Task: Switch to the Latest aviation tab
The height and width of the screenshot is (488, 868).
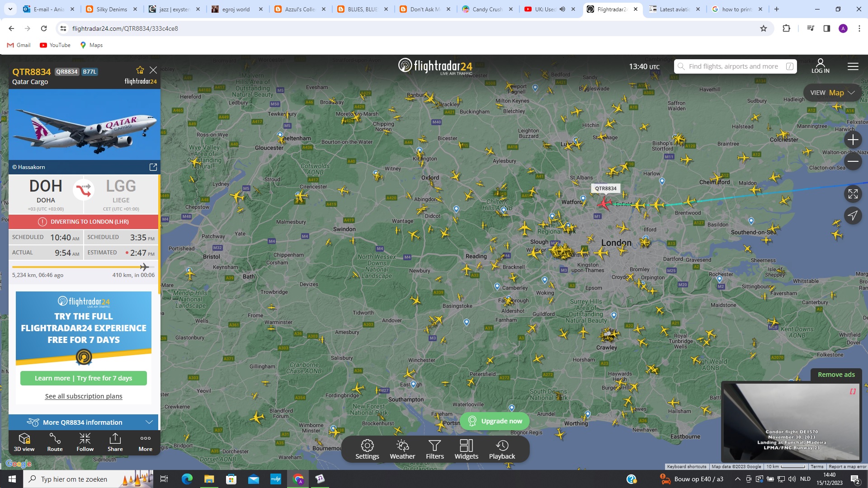Action: pos(674,9)
